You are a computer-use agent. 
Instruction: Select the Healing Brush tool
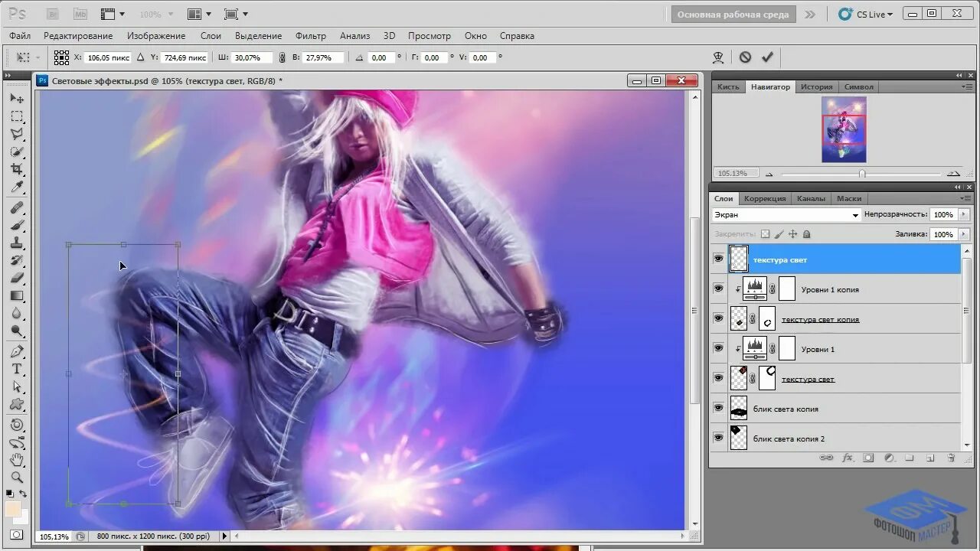click(x=17, y=208)
